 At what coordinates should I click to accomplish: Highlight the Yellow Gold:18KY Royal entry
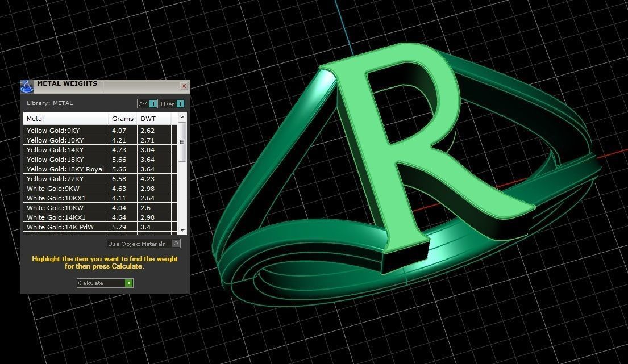(x=65, y=169)
